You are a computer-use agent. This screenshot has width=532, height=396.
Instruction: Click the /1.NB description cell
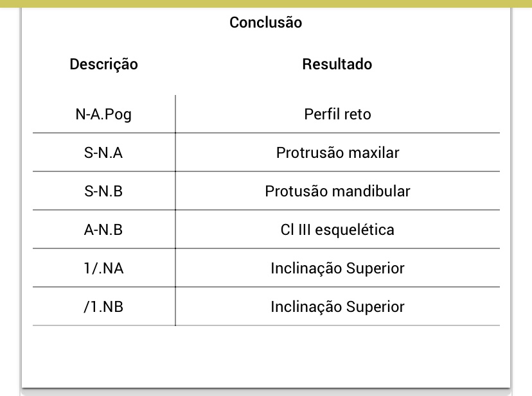[x=103, y=307]
